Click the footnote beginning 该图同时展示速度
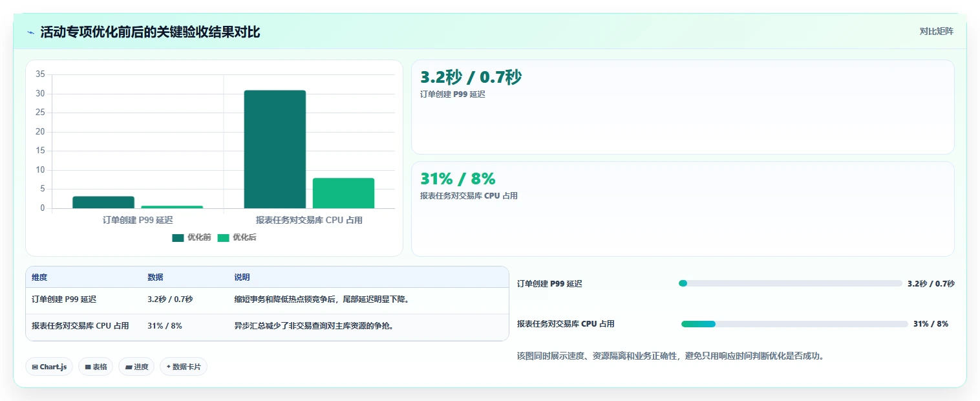This screenshot has height=401, width=980. click(x=671, y=356)
